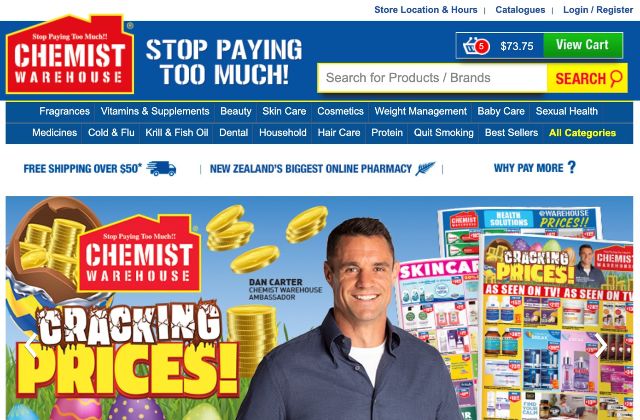Screen dimensions: 640x420
Task: Open the Vitamins & Supplements category
Action: pos(155,111)
